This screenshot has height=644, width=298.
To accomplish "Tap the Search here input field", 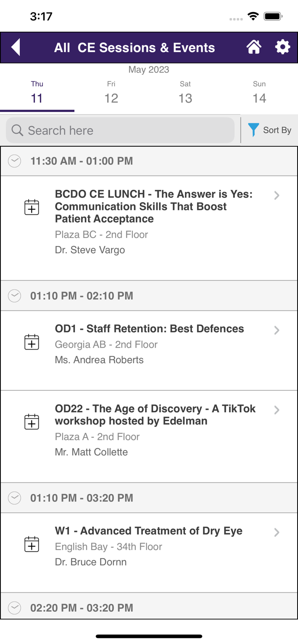I will pos(120,130).
